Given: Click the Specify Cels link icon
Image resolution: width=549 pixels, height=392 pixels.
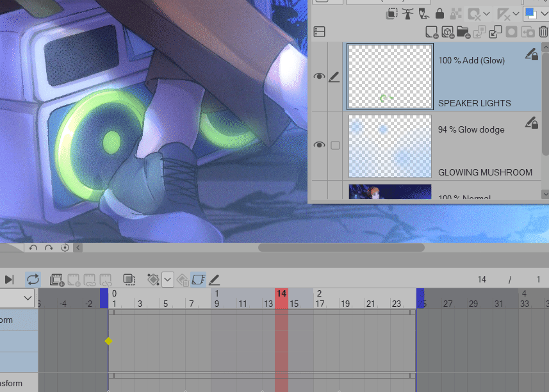Looking at the screenshot, I should point(90,280).
